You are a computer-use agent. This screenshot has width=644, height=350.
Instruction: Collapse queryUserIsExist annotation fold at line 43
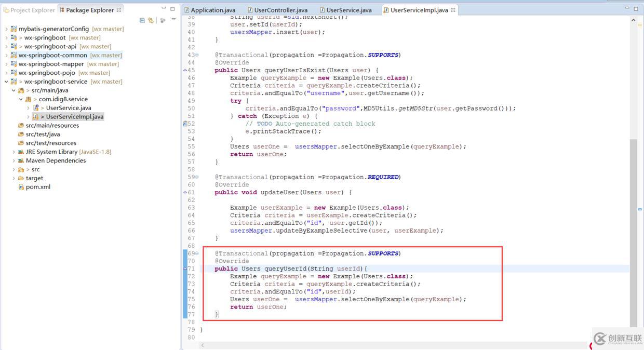point(197,55)
